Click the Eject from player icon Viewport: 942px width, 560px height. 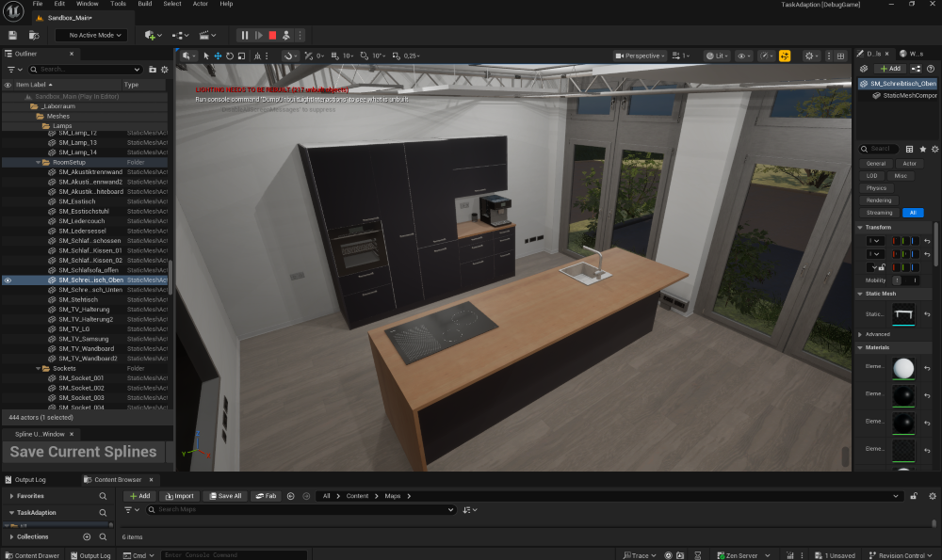click(287, 35)
